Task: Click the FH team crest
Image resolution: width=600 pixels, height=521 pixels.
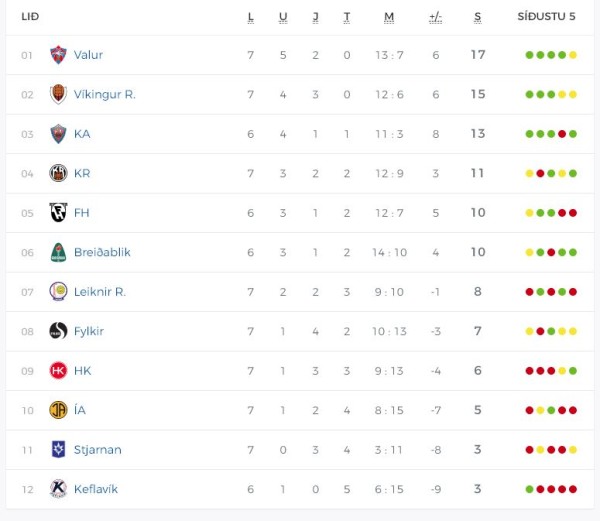Action: (x=58, y=212)
